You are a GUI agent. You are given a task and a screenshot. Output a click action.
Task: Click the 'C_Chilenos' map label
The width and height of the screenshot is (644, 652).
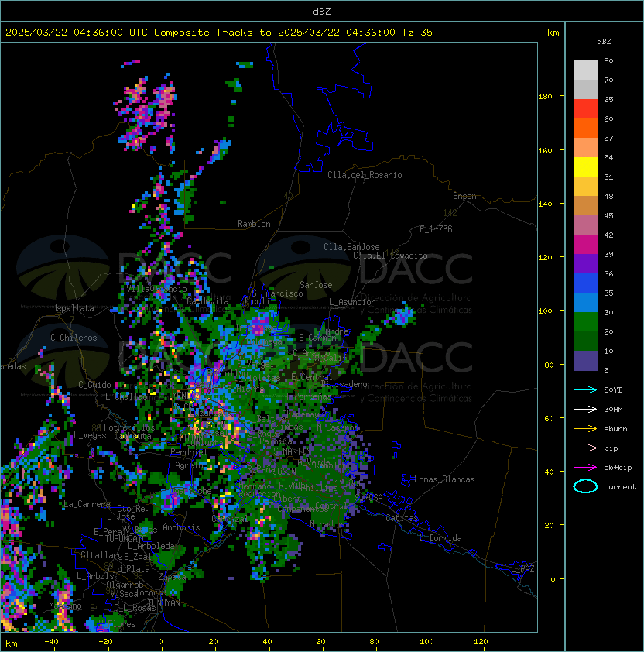pyautogui.click(x=74, y=338)
